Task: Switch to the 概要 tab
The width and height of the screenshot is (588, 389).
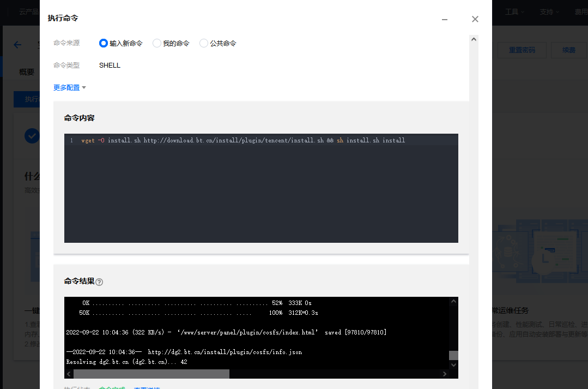Action: 27,72
